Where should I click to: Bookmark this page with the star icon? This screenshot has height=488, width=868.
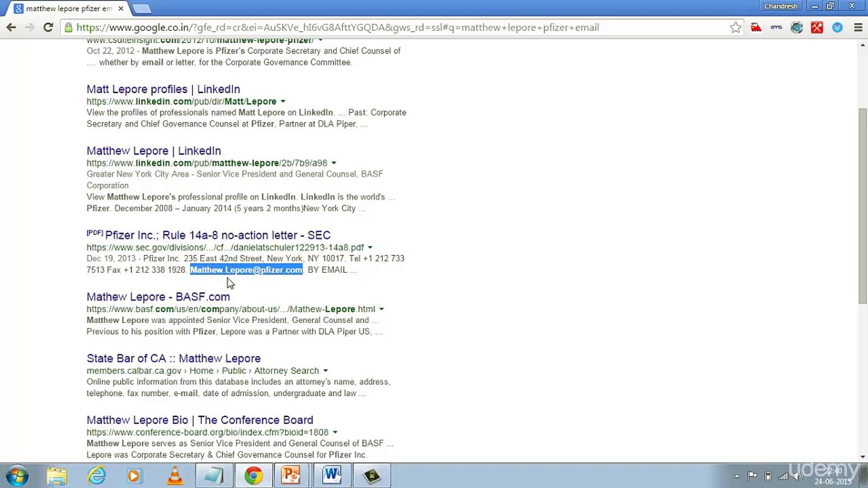[736, 28]
